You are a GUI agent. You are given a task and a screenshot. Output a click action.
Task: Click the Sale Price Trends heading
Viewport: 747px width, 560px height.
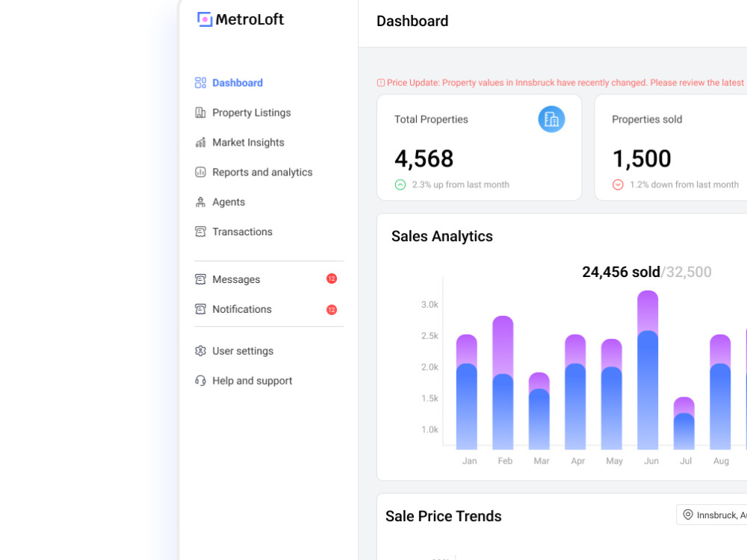[x=444, y=516]
